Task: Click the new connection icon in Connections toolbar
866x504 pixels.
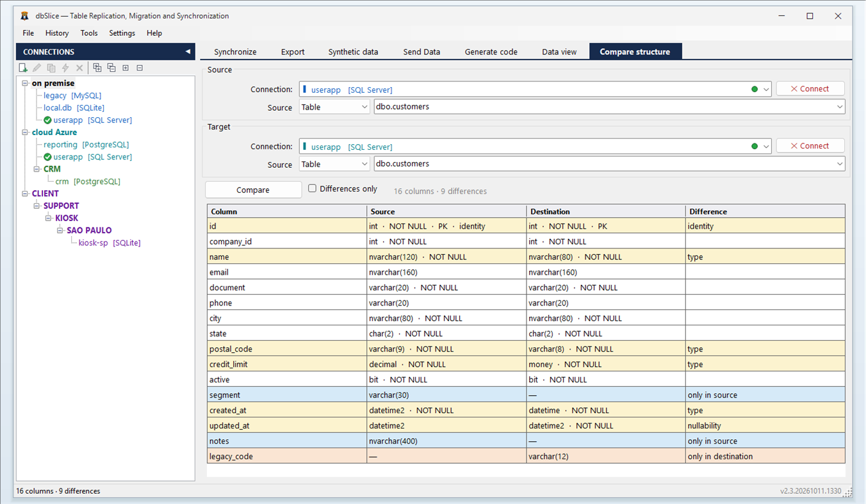Action: tap(23, 68)
